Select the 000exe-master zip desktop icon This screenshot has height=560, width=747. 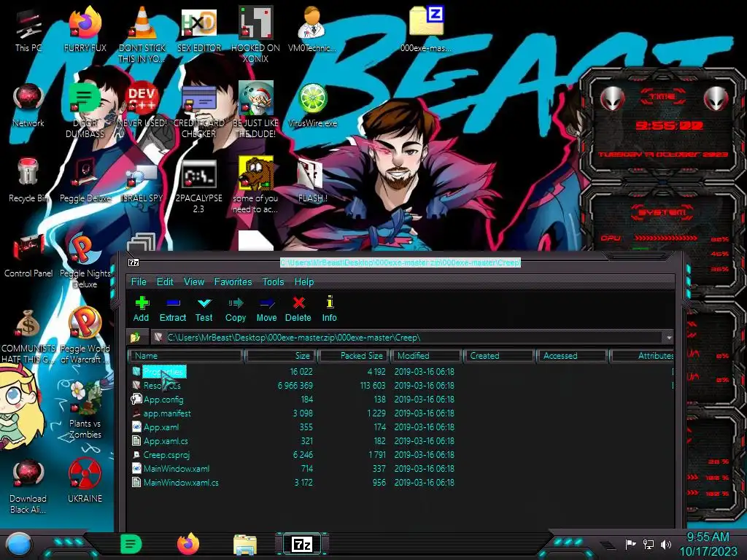point(426,29)
